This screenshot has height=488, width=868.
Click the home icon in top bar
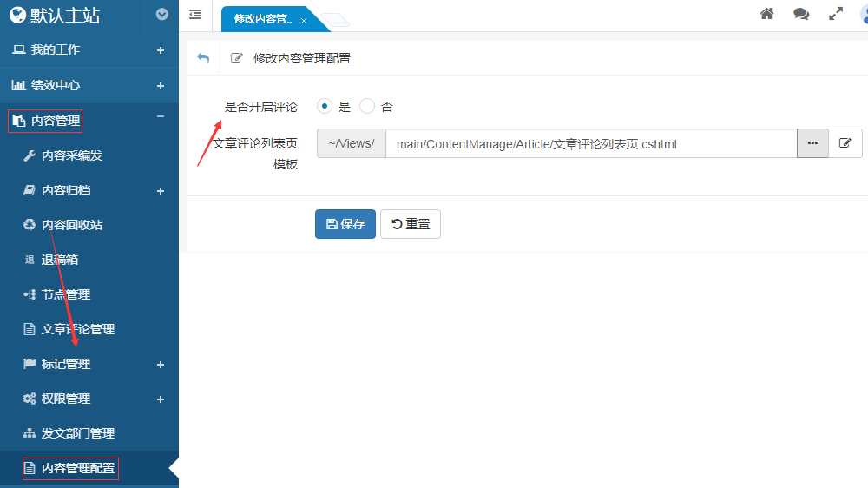766,14
